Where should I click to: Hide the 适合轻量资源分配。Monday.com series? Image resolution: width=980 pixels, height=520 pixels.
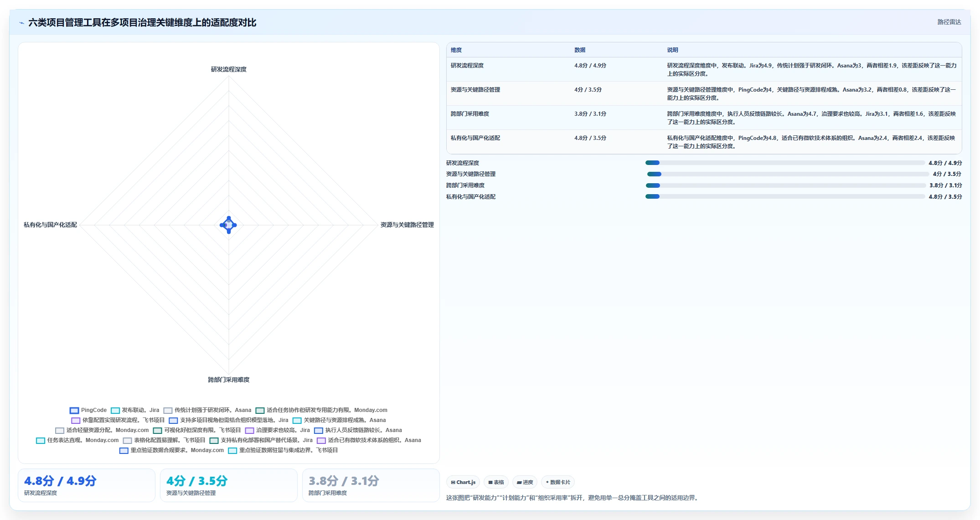tap(102, 430)
